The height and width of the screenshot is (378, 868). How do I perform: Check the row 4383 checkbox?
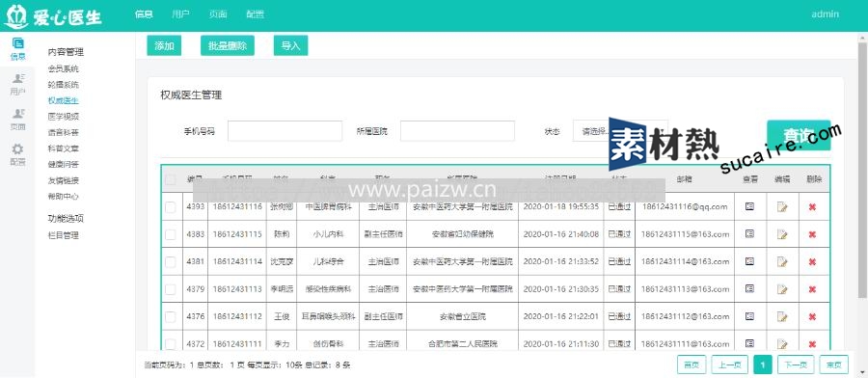[x=171, y=234]
